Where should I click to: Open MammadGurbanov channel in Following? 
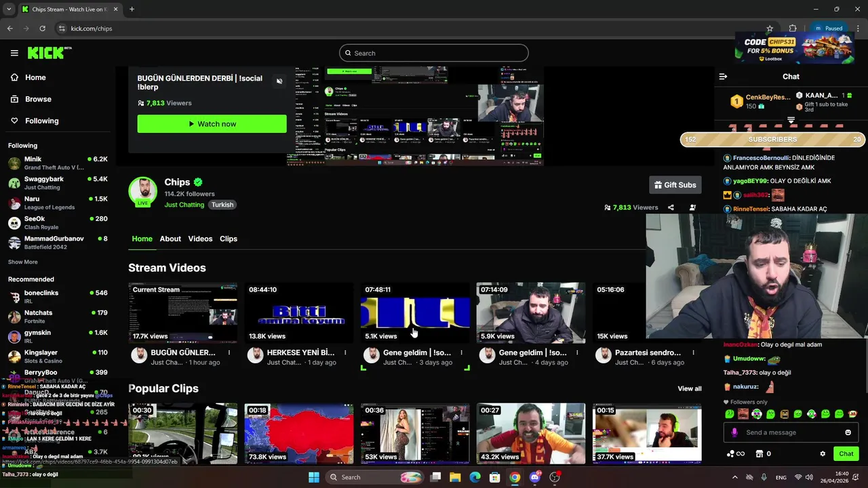(x=58, y=243)
